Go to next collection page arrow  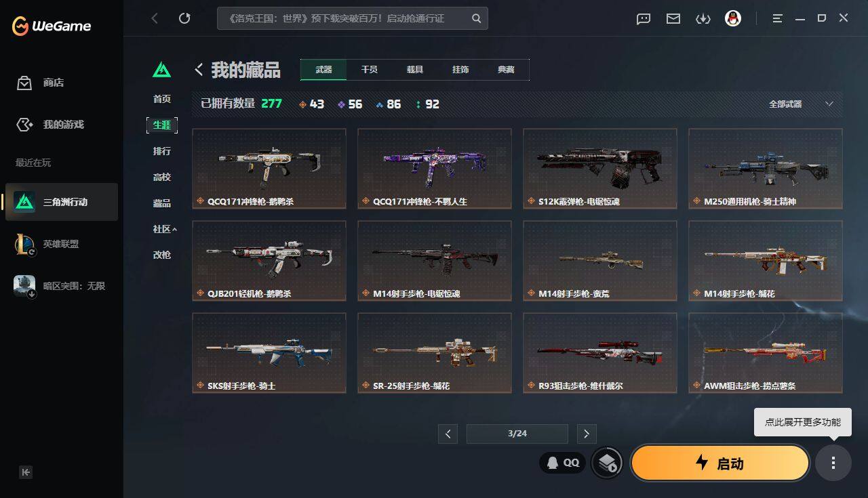587,434
